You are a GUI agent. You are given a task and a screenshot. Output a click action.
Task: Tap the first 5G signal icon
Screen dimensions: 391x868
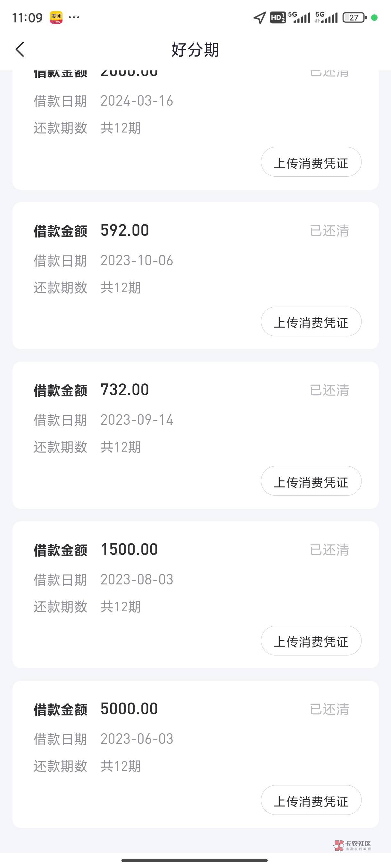point(299,18)
